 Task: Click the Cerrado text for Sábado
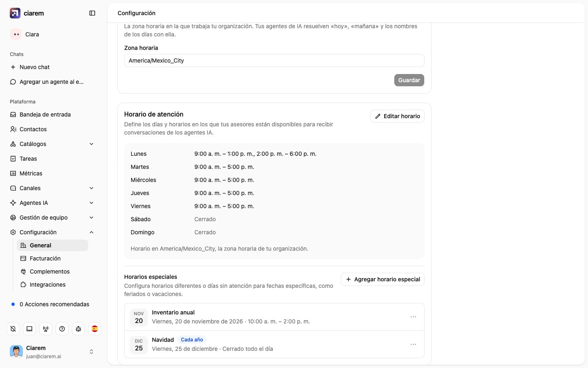(x=205, y=219)
